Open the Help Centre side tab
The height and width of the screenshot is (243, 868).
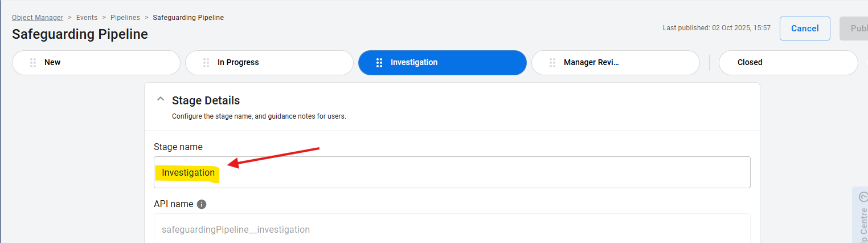[860, 217]
